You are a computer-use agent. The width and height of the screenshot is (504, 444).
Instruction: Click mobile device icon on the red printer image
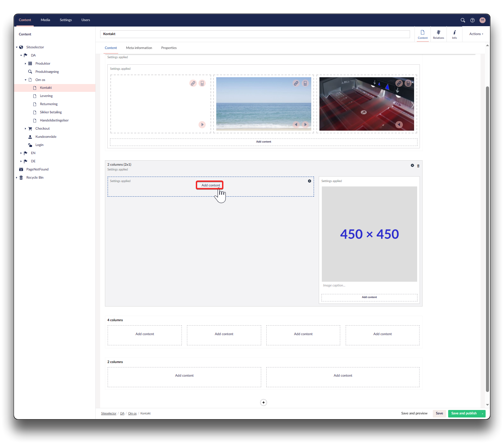[408, 83]
